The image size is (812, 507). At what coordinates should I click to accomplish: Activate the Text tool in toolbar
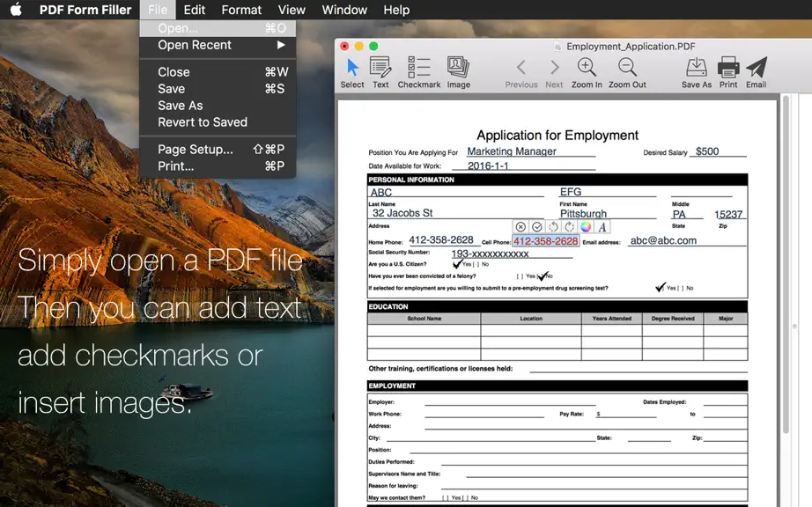click(380, 73)
